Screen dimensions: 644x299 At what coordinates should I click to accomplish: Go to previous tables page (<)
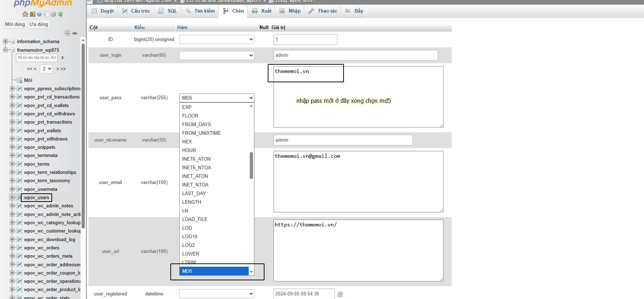point(35,69)
